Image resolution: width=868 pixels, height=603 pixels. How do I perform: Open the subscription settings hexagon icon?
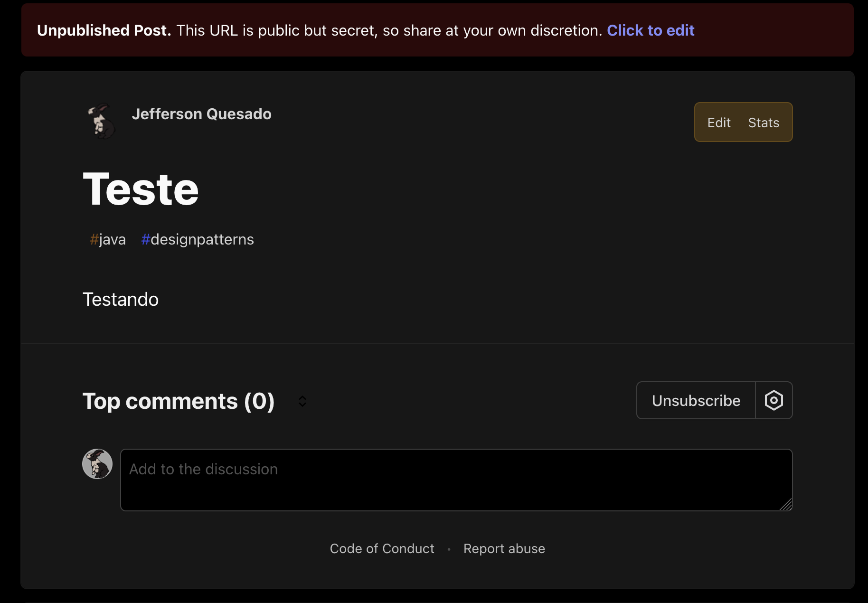[774, 400]
